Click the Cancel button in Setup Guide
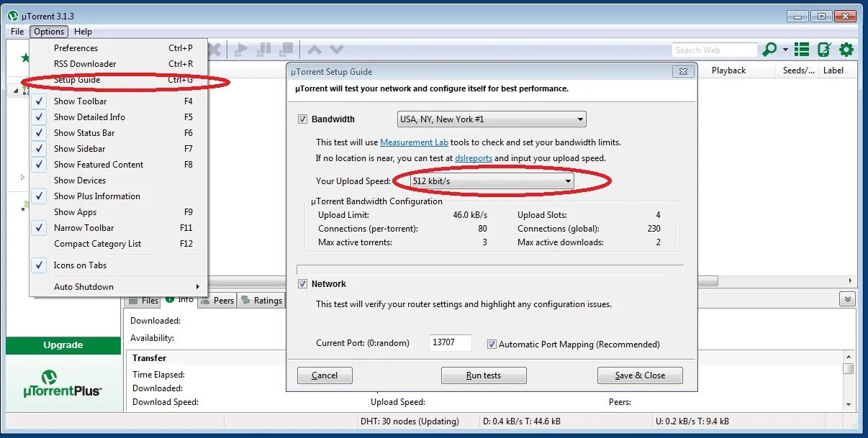 [x=325, y=375]
